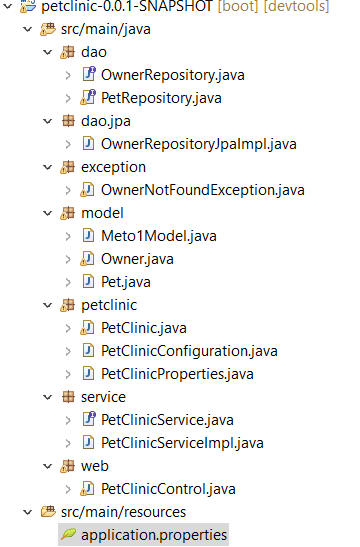This screenshot has height=547, width=360.
Task: Click the src/main/java source folder icon
Action: tap(48, 29)
